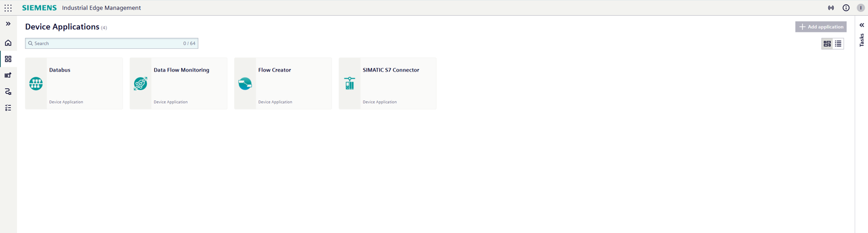The height and width of the screenshot is (233, 868).
Task: Switch to card tile view
Action: (x=827, y=44)
